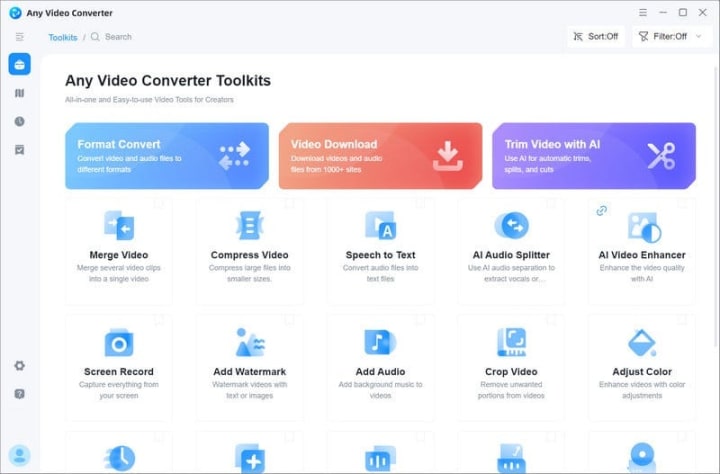Click the plus icon in the bottom row
The image size is (720, 474).
point(250,458)
